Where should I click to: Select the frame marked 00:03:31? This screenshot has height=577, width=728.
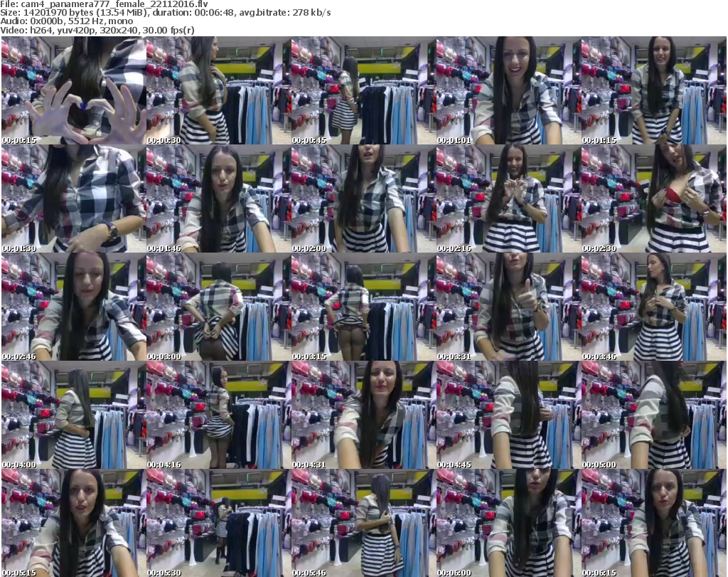pos(508,307)
